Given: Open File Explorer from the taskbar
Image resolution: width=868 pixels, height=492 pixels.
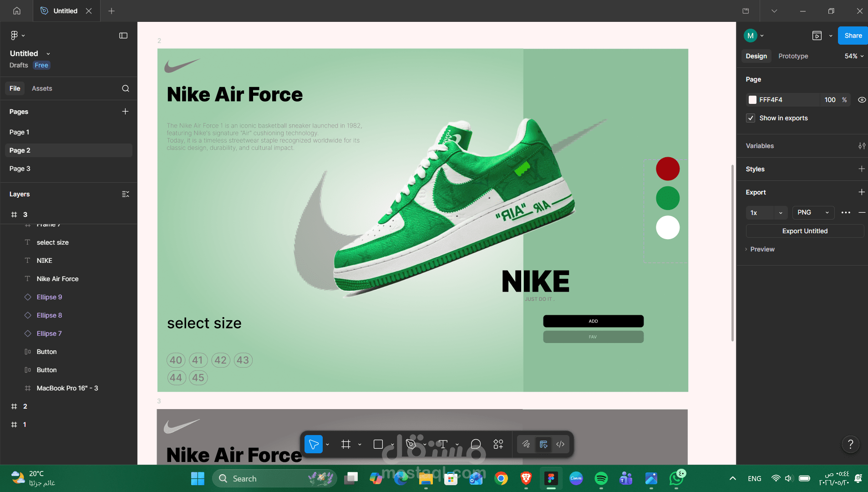Looking at the screenshot, I should tap(426, 478).
